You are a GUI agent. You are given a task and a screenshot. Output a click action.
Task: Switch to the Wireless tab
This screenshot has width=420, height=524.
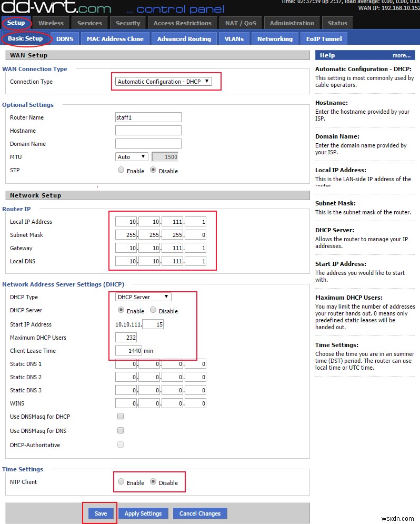coord(51,23)
